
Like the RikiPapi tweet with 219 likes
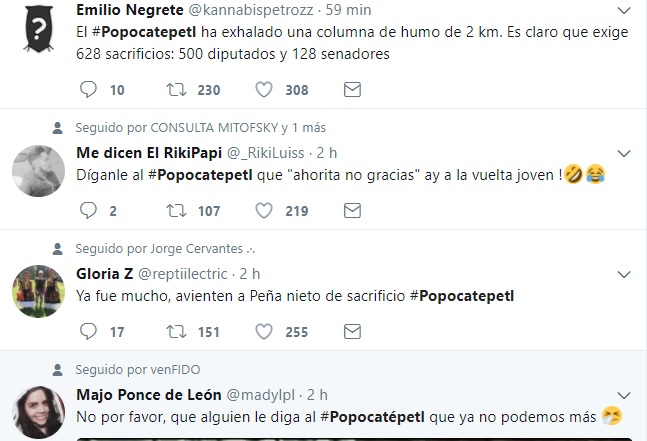[264, 211]
